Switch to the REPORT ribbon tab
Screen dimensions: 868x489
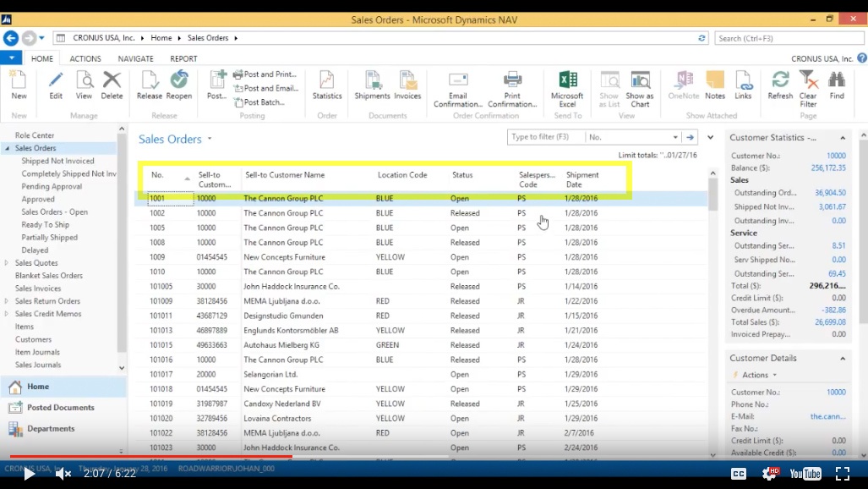(183, 58)
